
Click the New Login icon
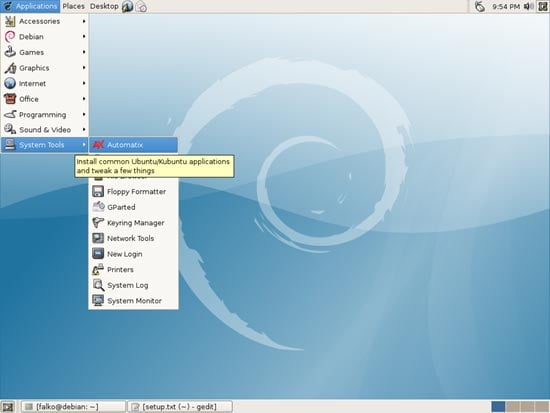pos(98,254)
